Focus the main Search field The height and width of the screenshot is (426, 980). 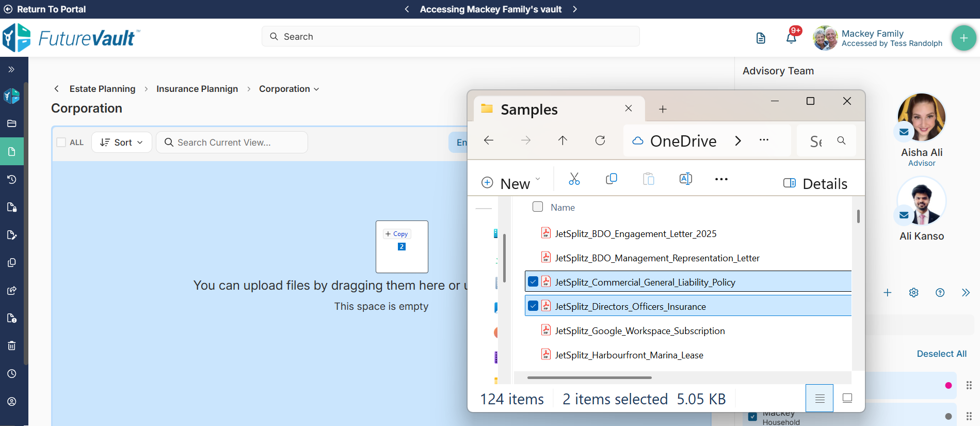(x=451, y=37)
